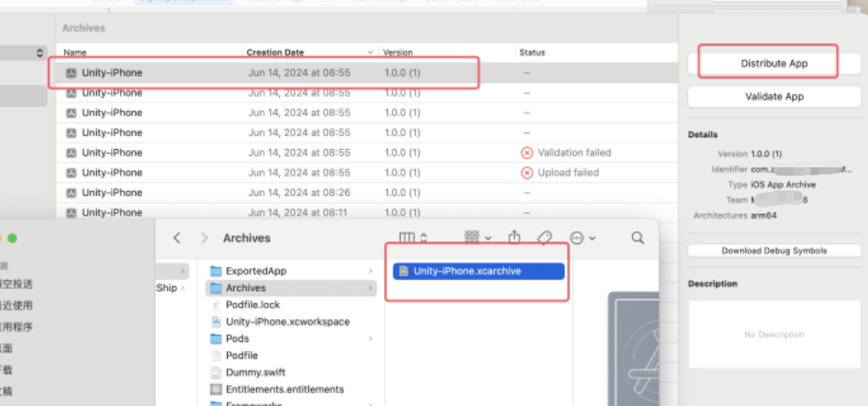
Task: Click the folder icon of ExportedApp
Action: point(216,271)
